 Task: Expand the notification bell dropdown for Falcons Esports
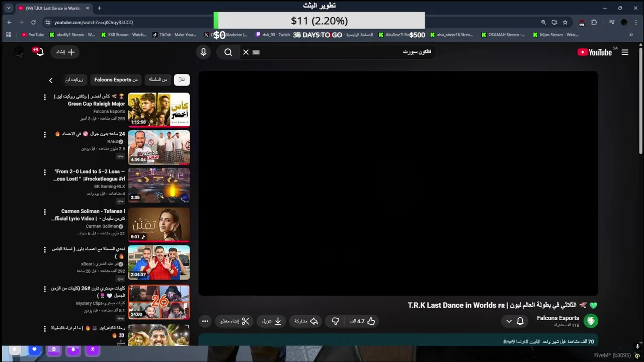coord(514,321)
